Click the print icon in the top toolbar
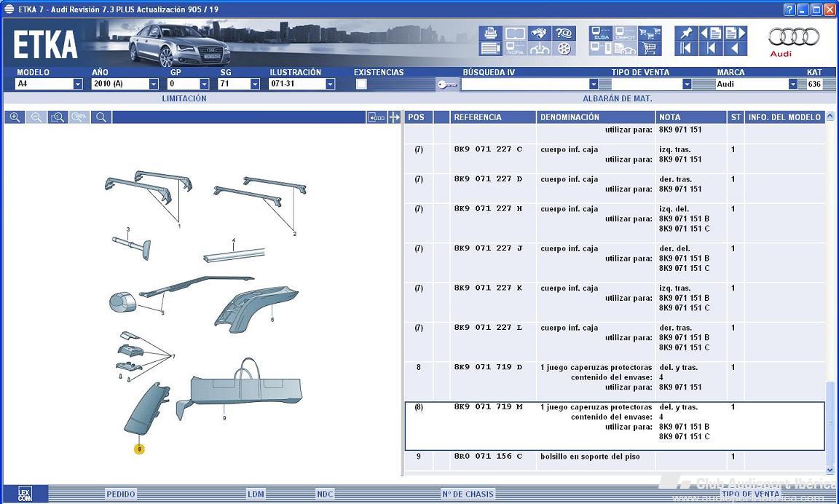The height and width of the screenshot is (504, 839). coord(490,34)
